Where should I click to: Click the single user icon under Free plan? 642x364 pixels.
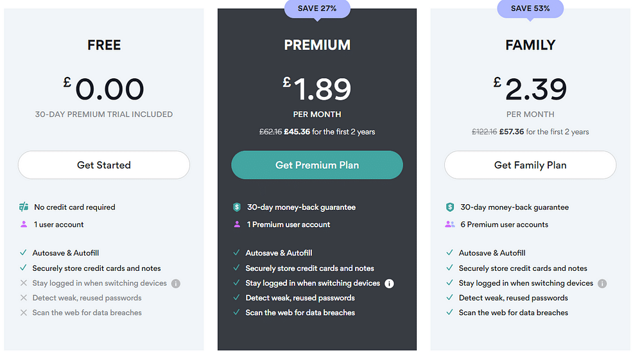coord(24,225)
